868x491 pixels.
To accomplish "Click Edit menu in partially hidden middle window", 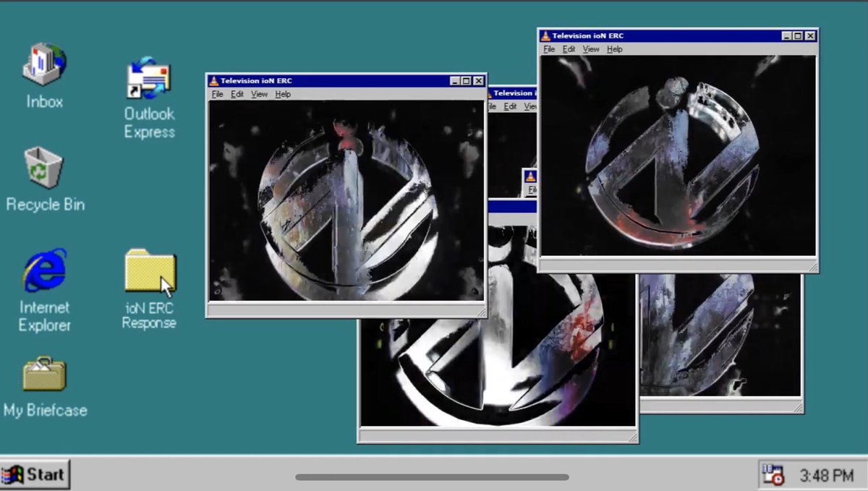I will click(510, 106).
